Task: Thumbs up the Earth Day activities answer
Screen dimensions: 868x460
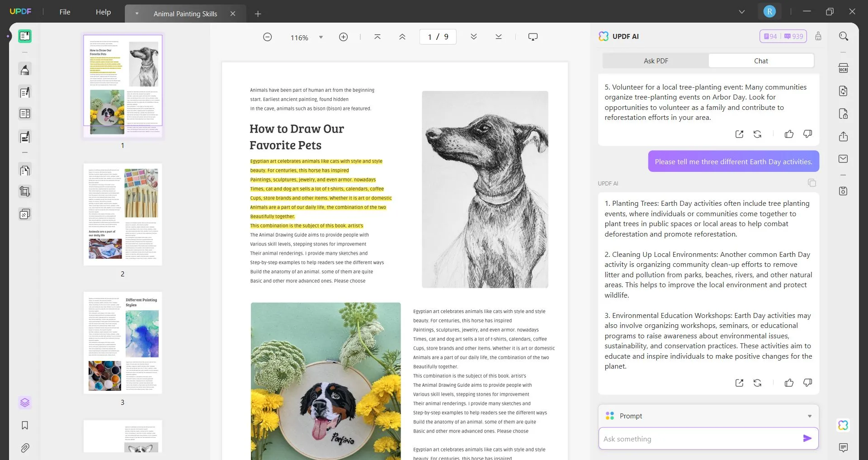Action: 789,383
